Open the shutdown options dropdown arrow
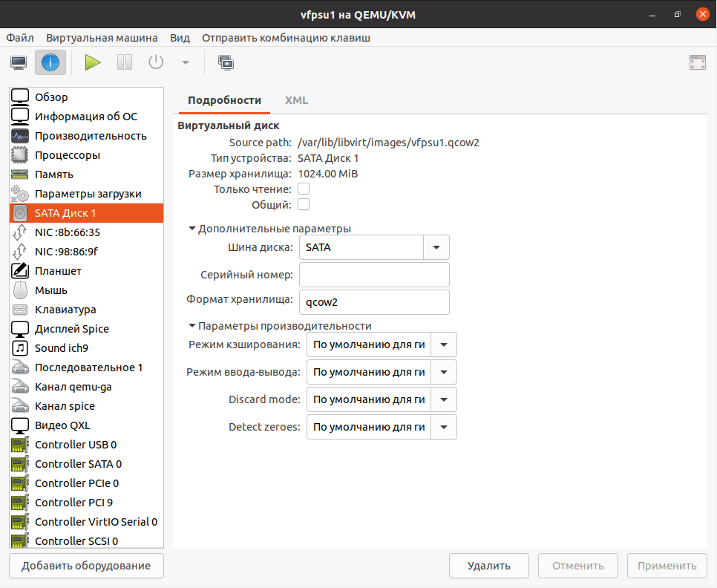Image resolution: width=717 pixels, height=588 pixels. tap(186, 62)
